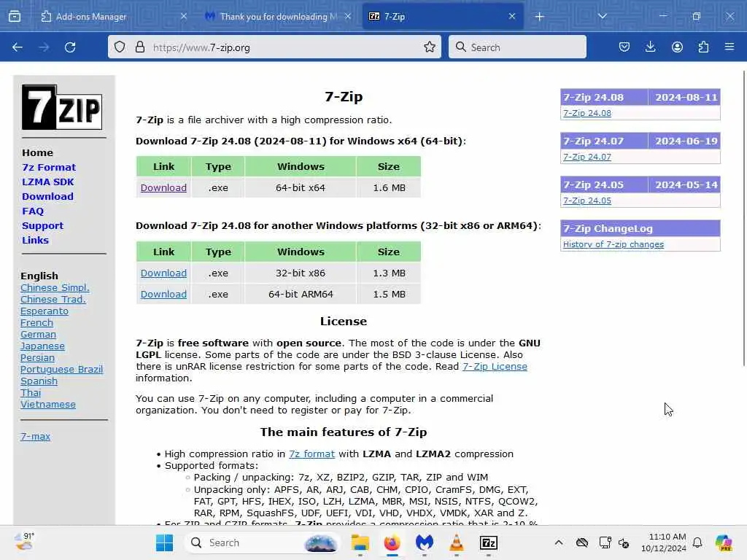This screenshot has width=747, height=560.
Task: Click the Firefox View icon in tab bar
Action: click(15, 17)
